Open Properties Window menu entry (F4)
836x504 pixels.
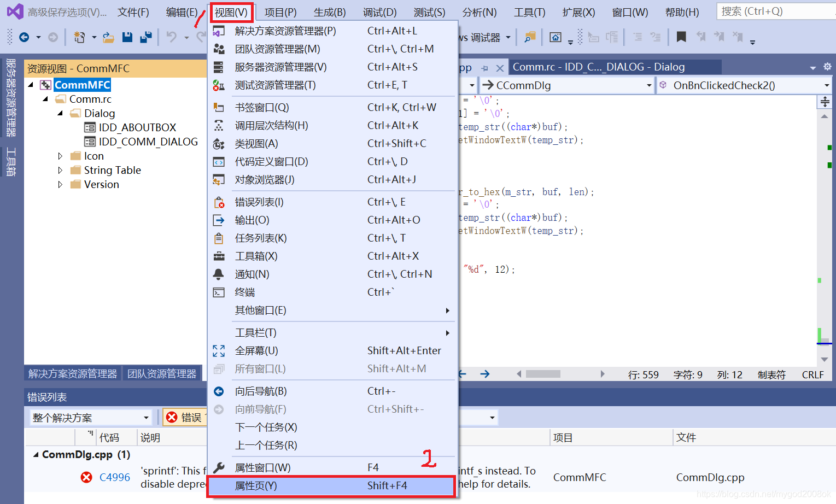coord(332,468)
